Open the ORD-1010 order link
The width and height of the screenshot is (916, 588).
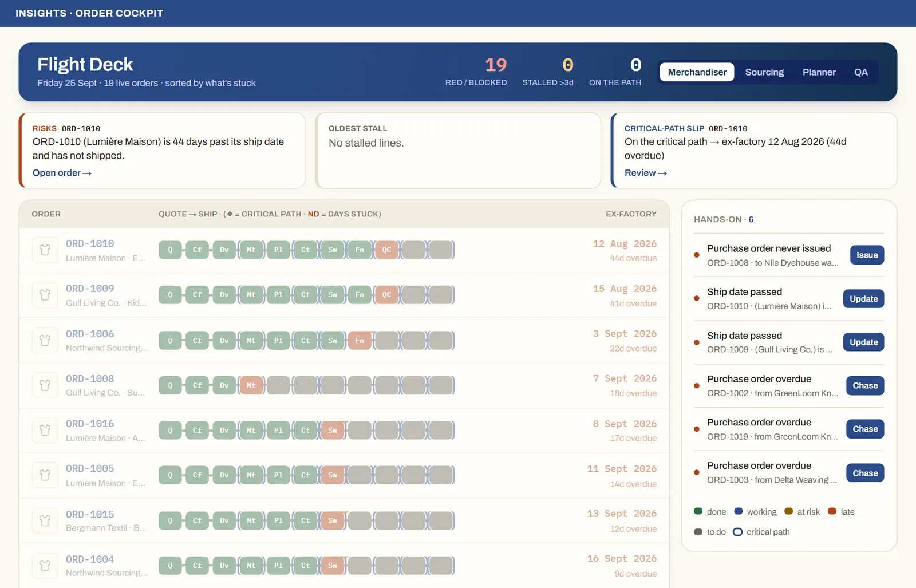[90, 244]
